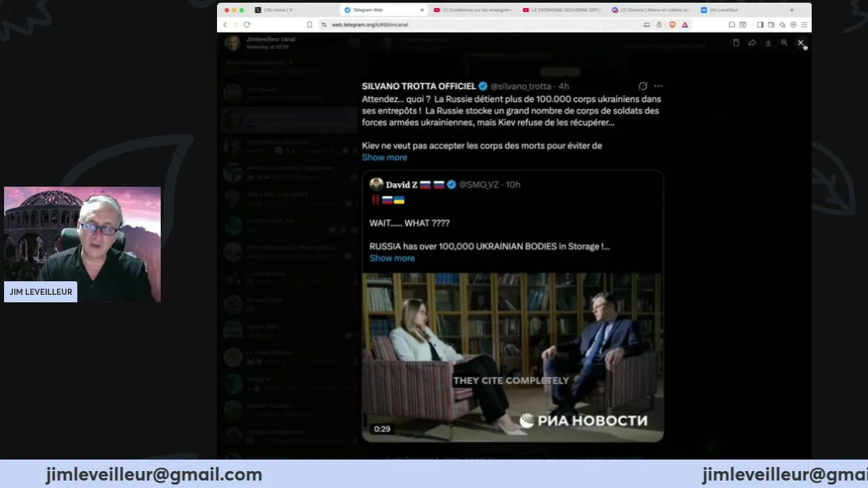868x488 pixels.
Task: Delete the media with the trash icon
Action: click(736, 43)
